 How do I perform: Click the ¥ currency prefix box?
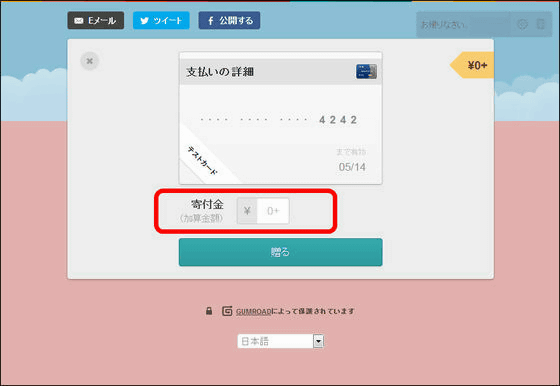[247, 211]
